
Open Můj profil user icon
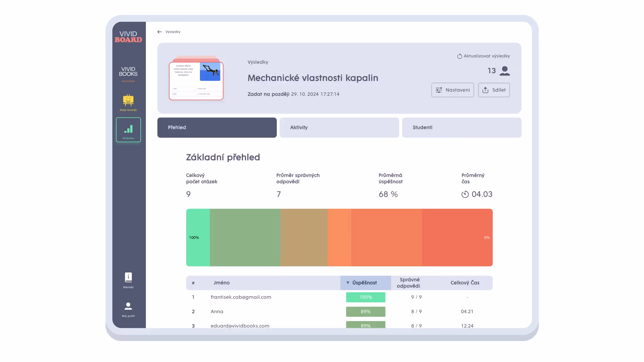pos(128,306)
